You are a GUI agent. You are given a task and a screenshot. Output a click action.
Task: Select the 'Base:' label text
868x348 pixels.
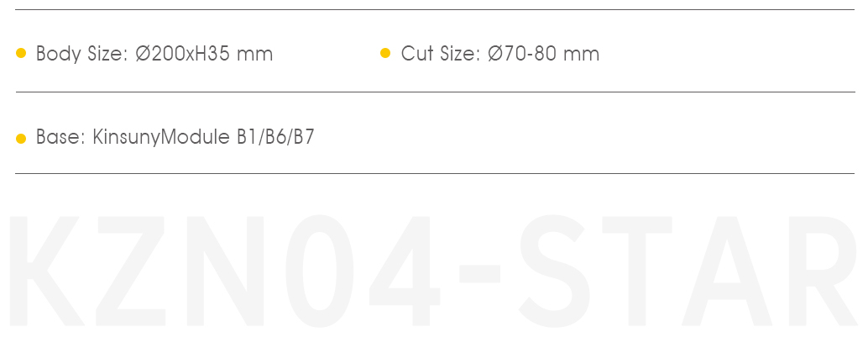tap(60, 137)
